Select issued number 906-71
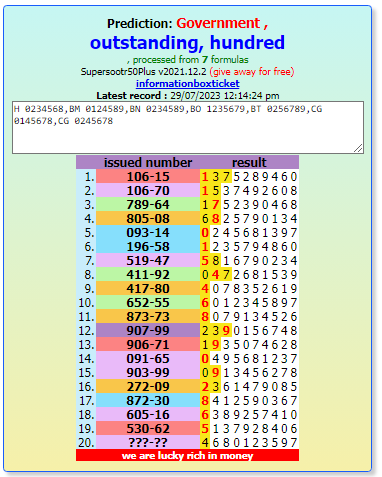Viewport: 382px width, 477px height. click(x=148, y=344)
